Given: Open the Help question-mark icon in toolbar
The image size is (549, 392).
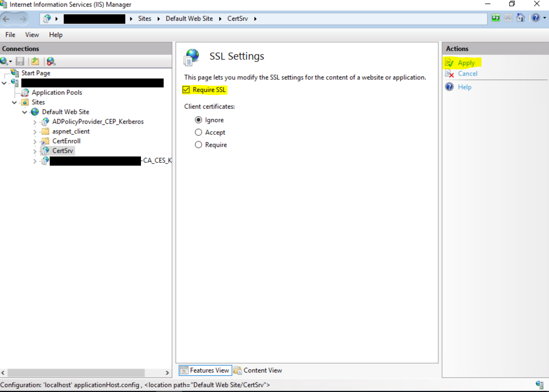Looking at the screenshot, I should coord(535,18).
